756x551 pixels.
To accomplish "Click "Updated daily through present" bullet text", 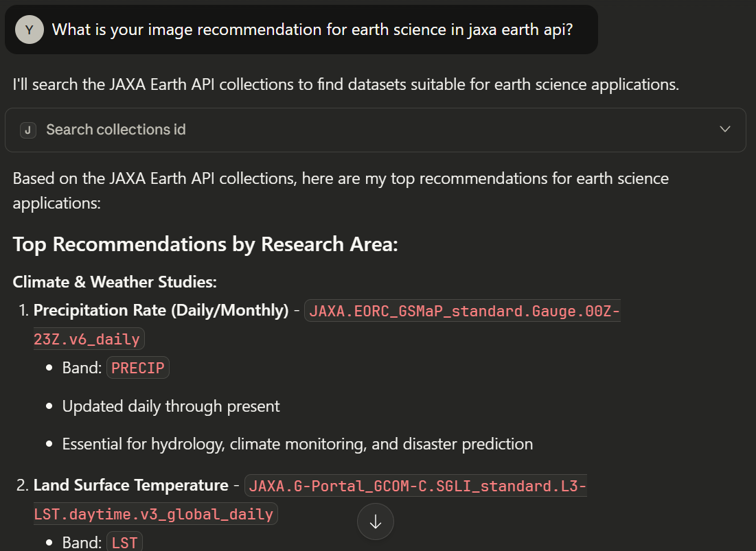I will point(171,406).
